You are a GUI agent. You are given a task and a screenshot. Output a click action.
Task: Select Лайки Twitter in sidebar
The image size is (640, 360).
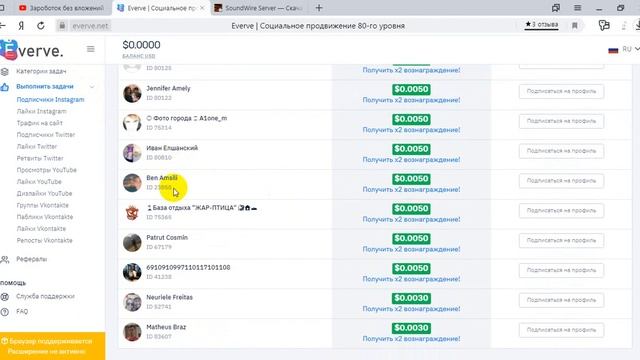pyautogui.click(x=37, y=146)
